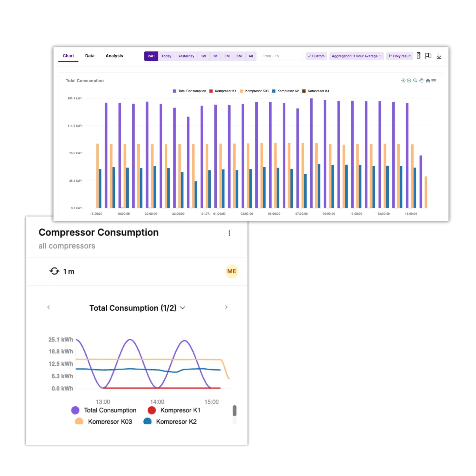Click the 16:00:00 time axis label

(96, 213)
